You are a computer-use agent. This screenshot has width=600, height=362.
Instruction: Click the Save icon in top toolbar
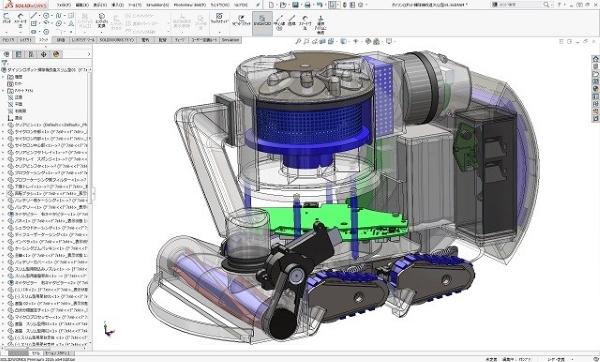click(295, 5)
